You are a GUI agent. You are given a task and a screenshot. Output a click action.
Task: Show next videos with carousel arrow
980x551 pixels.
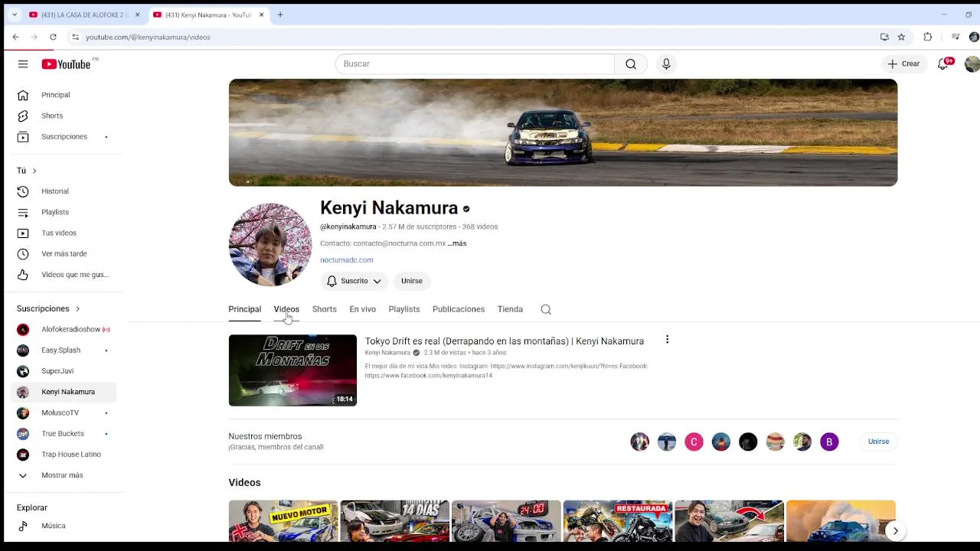click(x=895, y=530)
